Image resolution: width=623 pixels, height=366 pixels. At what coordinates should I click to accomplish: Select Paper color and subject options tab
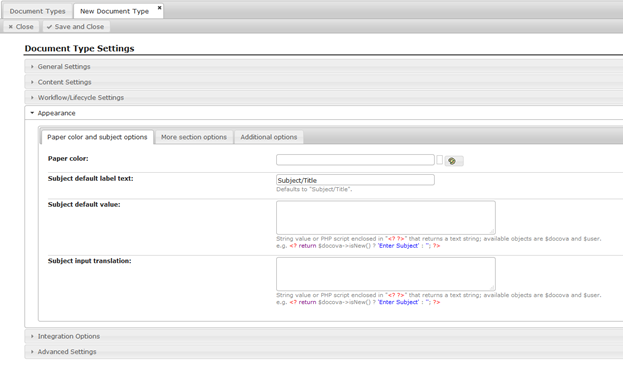(97, 137)
